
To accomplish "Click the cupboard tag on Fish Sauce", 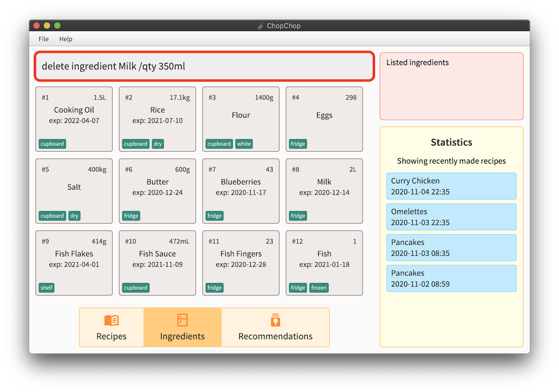I will 136,288.
